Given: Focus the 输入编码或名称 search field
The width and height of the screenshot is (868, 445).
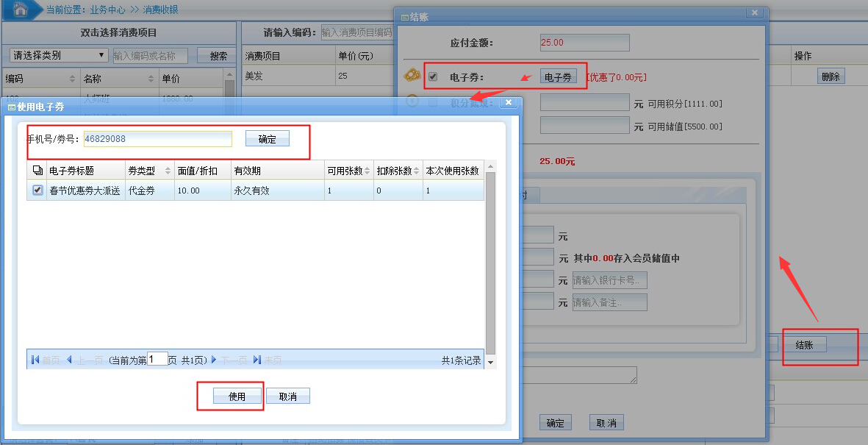Looking at the screenshot, I should (150, 55).
